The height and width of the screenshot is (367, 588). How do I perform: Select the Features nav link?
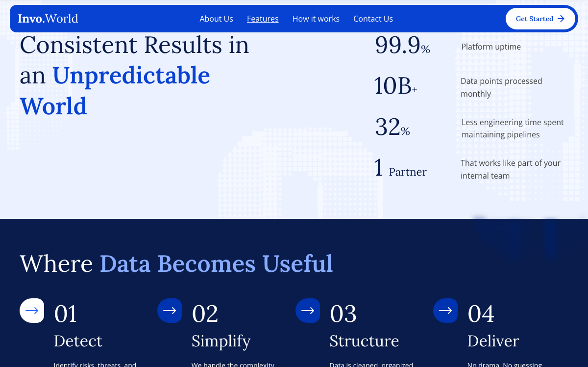tap(263, 19)
